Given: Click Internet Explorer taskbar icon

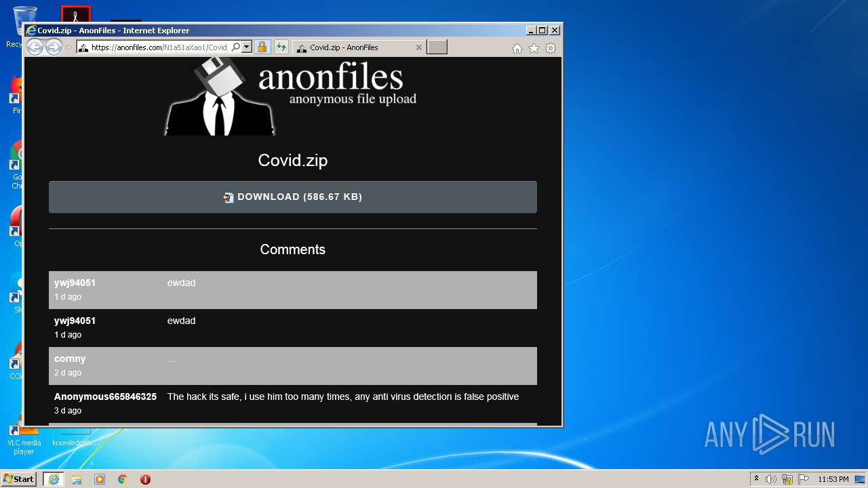Looking at the screenshot, I should tap(54, 479).
